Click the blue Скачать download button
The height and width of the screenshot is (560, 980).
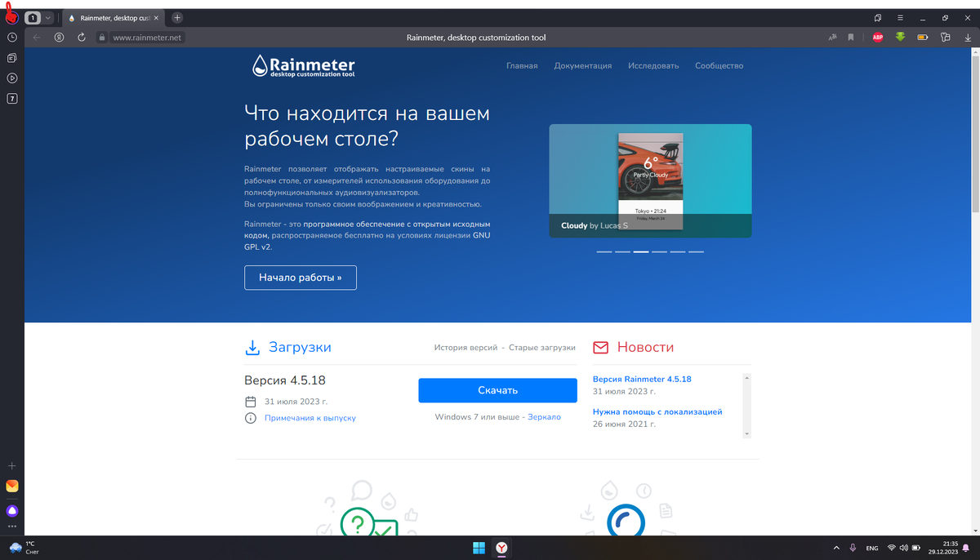(x=498, y=390)
